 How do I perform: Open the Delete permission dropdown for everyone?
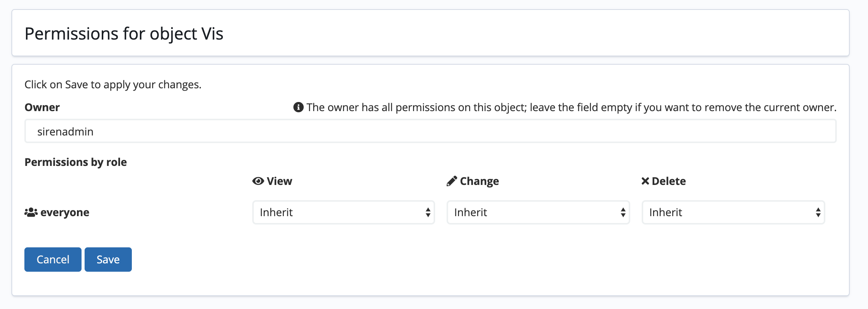click(732, 212)
